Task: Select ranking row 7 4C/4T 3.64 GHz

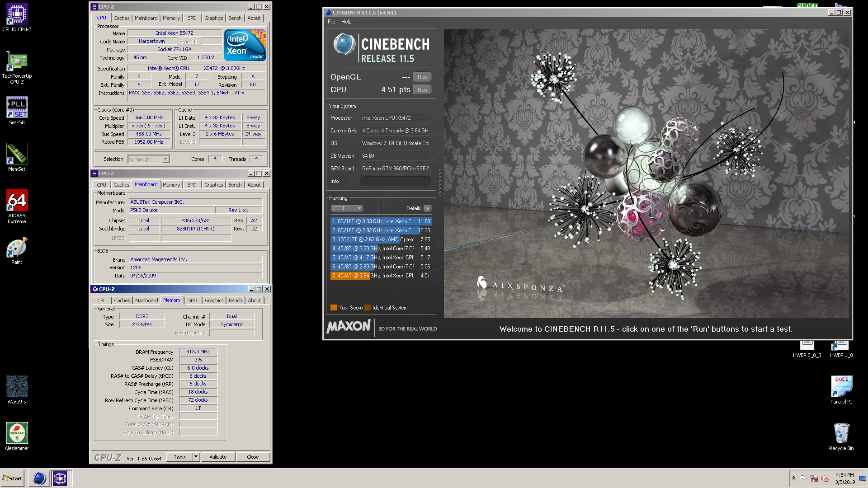Action: (381, 276)
